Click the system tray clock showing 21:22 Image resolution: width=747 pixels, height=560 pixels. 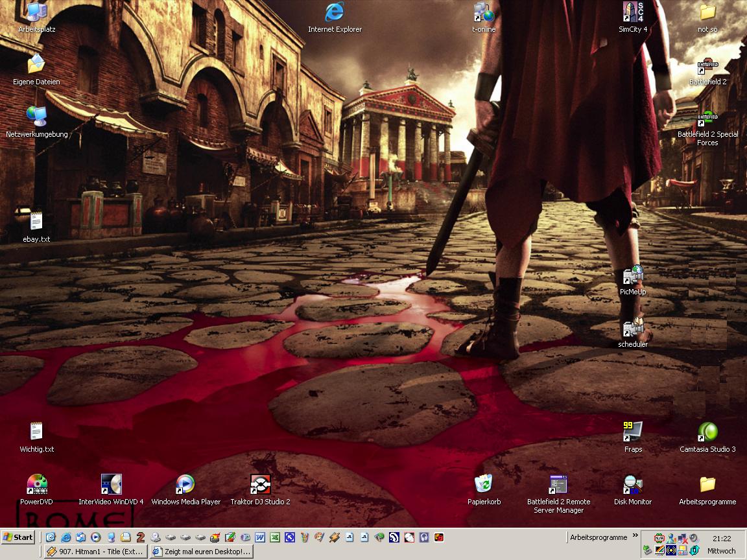tap(721, 538)
